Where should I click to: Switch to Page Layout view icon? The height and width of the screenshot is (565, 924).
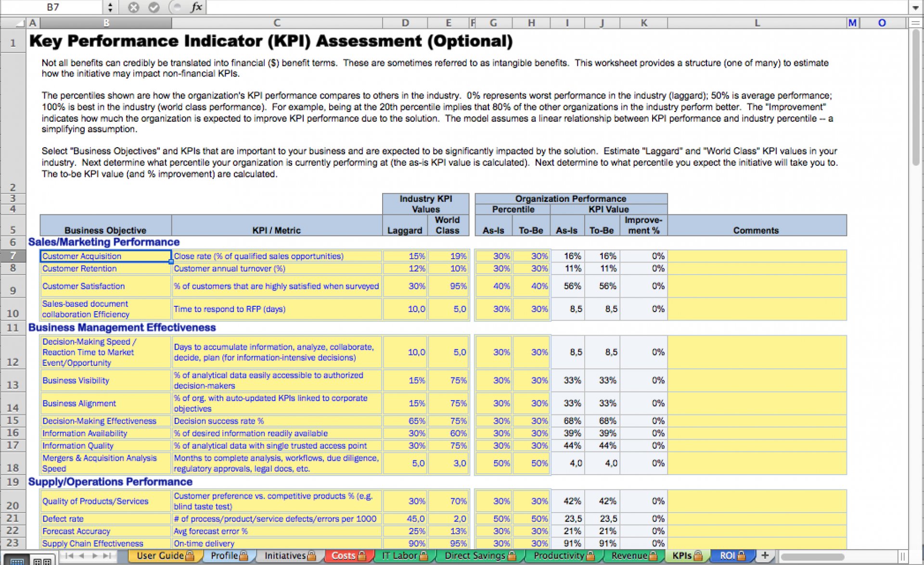coord(42,561)
